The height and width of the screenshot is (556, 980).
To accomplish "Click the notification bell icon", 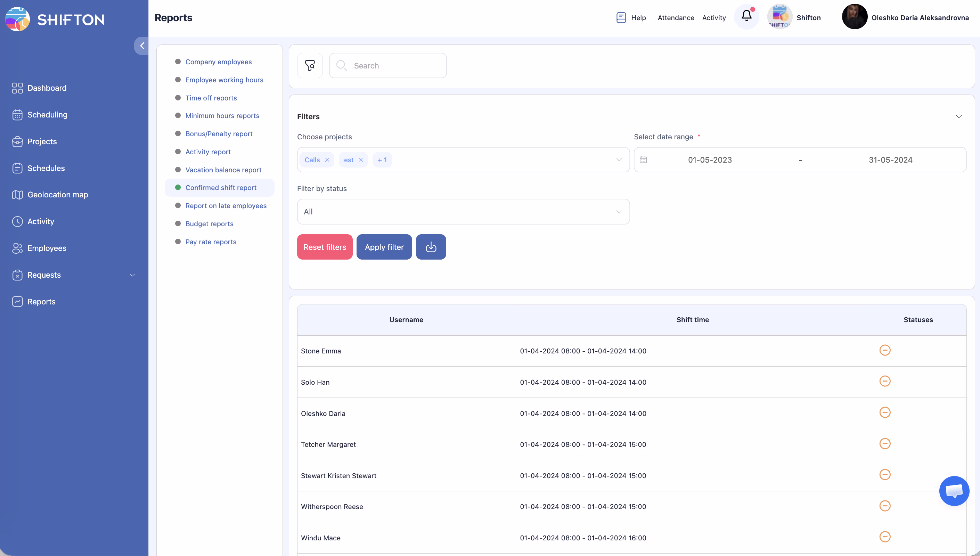I will click(746, 16).
